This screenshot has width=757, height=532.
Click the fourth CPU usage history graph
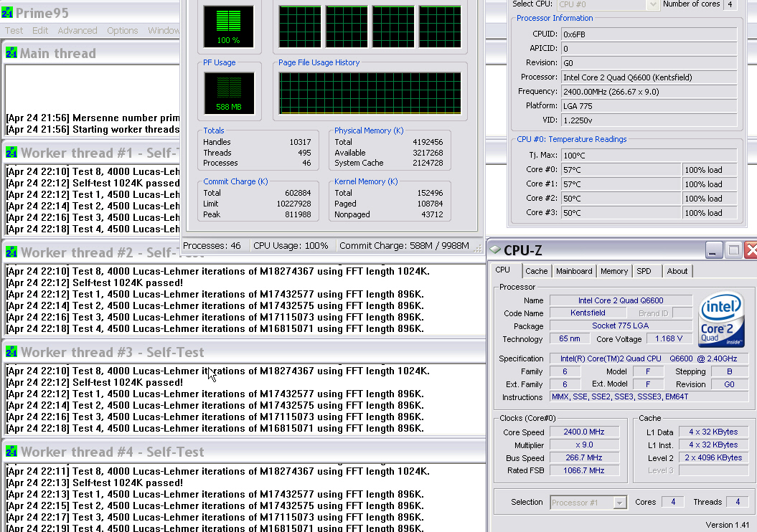point(440,27)
